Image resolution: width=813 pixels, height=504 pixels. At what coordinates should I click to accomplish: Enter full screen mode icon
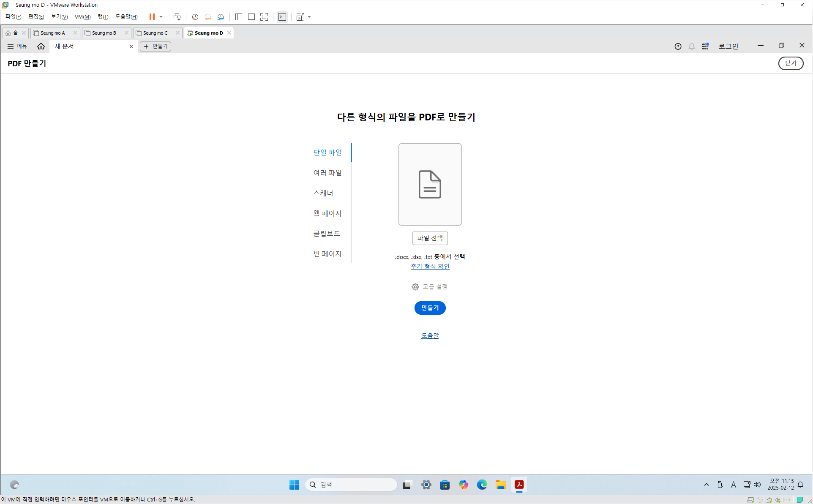pyautogui.click(x=264, y=17)
